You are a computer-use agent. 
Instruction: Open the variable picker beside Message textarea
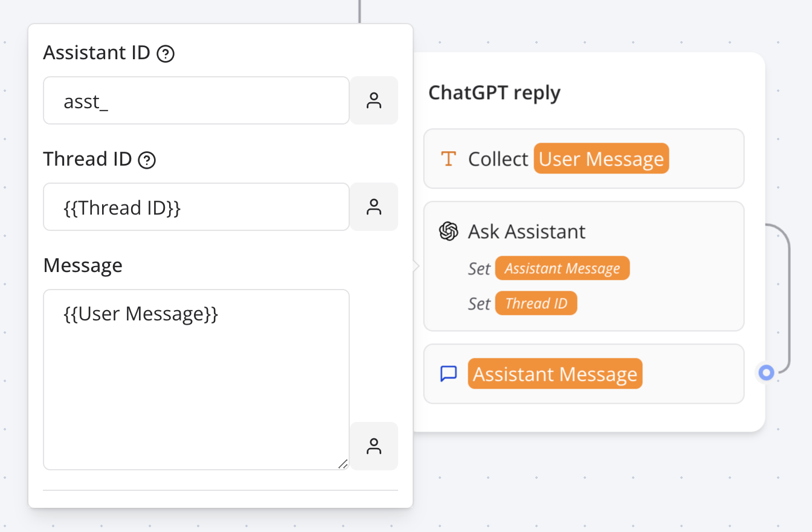[x=373, y=446]
